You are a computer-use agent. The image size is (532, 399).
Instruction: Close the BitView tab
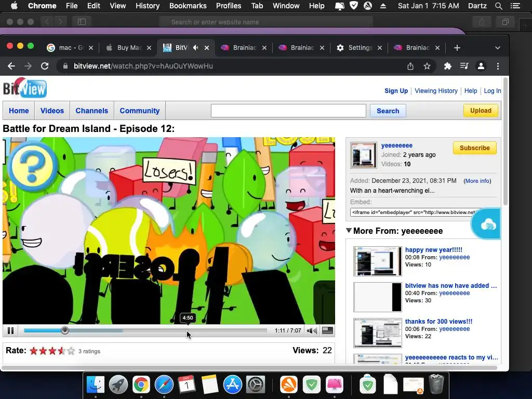pyautogui.click(x=207, y=48)
